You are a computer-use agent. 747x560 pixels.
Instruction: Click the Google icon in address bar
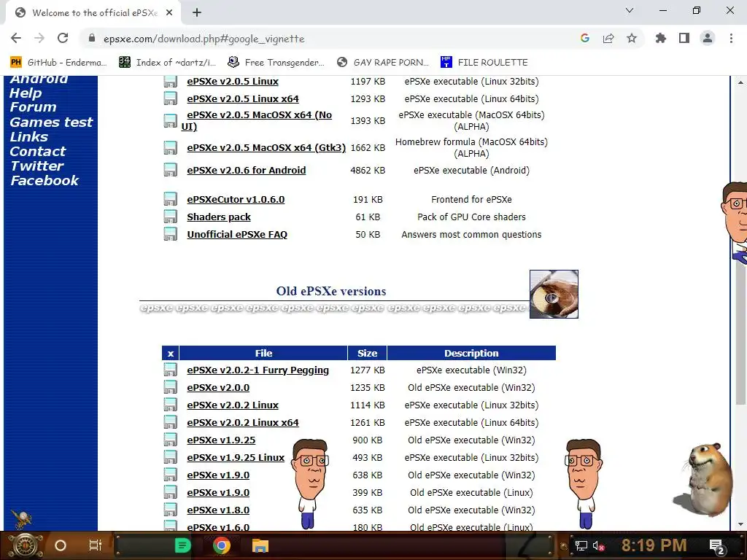point(585,38)
